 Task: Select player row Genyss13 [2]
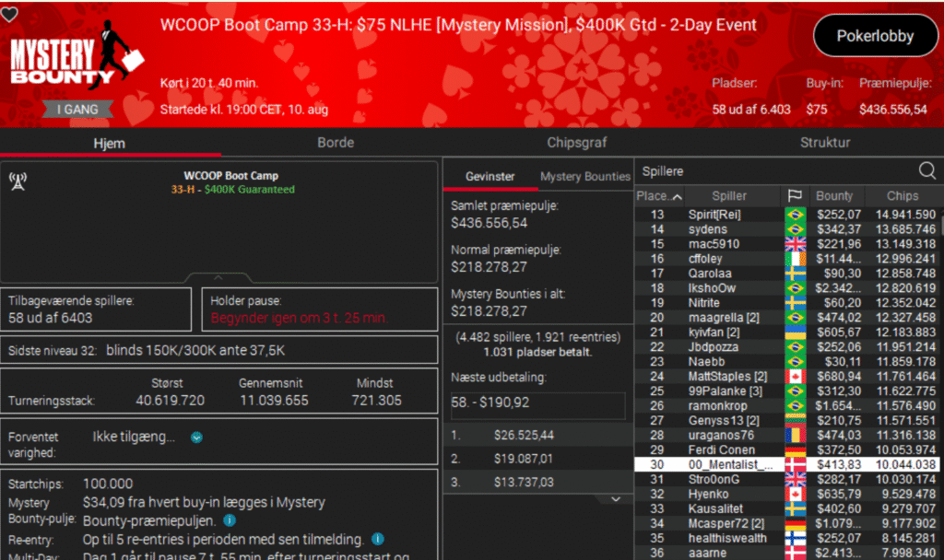tap(789, 420)
